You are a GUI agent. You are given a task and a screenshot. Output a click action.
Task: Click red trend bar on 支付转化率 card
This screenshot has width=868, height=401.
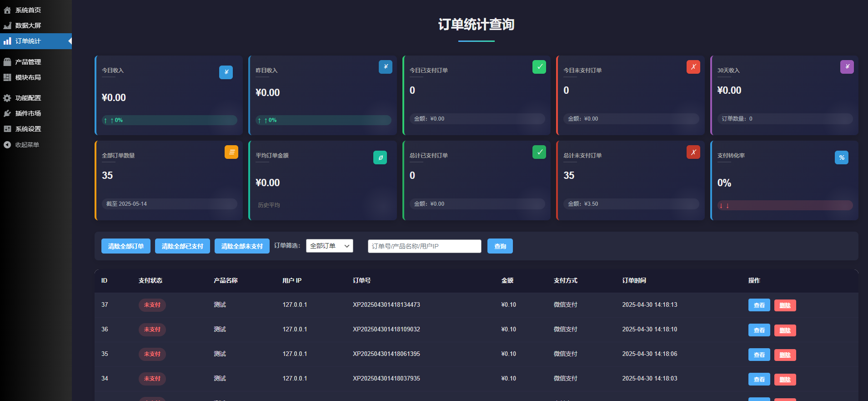(x=785, y=205)
